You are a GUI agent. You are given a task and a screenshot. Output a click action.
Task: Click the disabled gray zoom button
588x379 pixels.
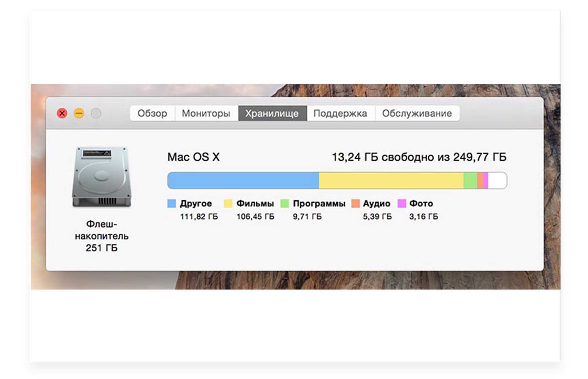click(x=96, y=113)
